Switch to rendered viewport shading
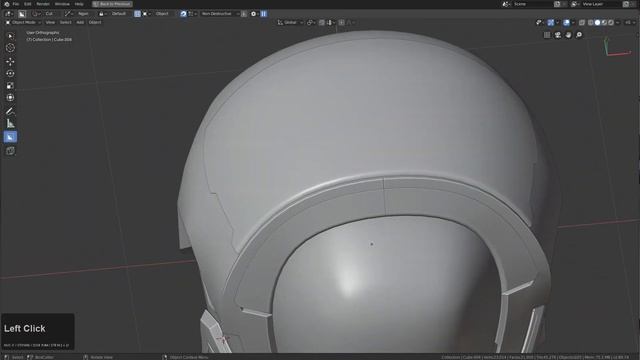640x360 pixels. pyautogui.click(x=611, y=22)
